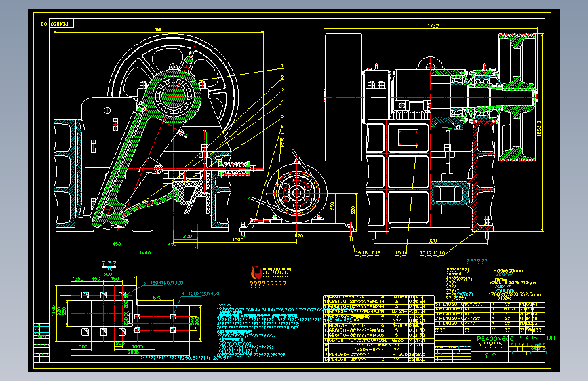This screenshot has height=381, width=588.
Task: Select the HT150 material cell in parts list
Action: click(x=511, y=309)
